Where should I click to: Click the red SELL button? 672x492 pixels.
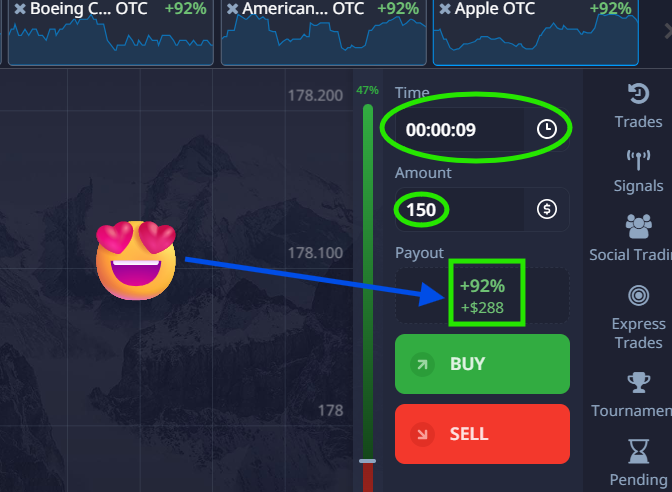click(482, 434)
